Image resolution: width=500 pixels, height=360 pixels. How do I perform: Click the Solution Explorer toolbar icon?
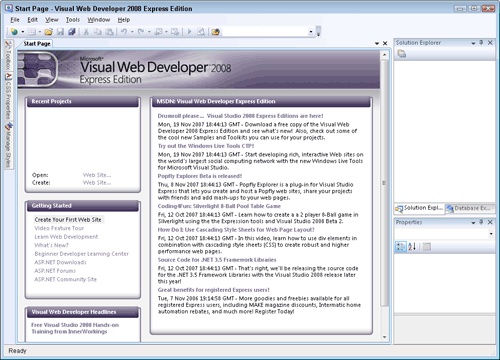(x=402, y=54)
